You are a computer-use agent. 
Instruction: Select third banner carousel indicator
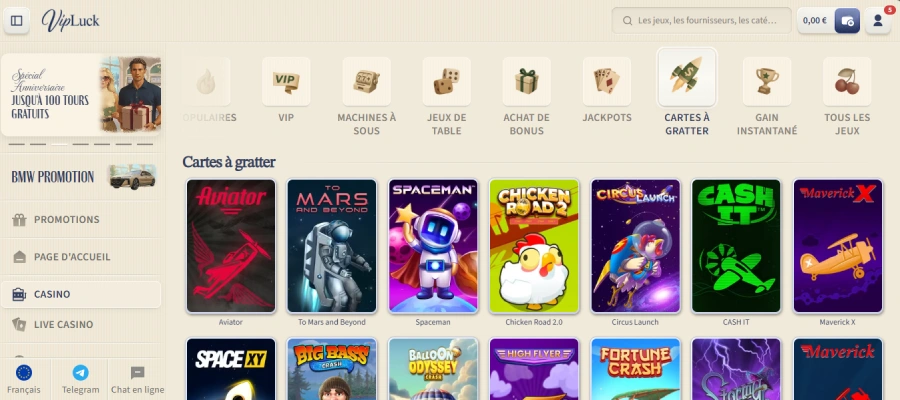pyautogui.click(x=60, y=145)
